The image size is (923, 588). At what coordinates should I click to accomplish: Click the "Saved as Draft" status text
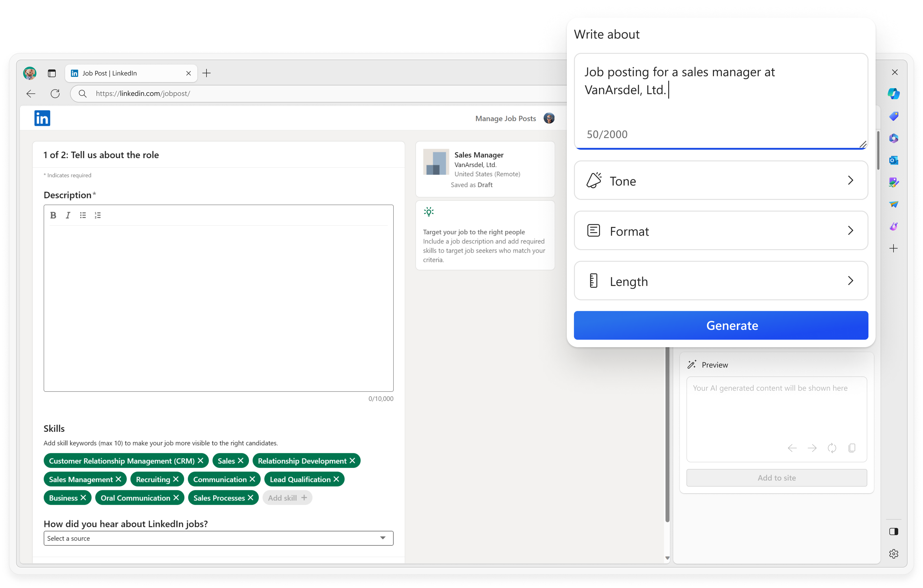[471, 185]
